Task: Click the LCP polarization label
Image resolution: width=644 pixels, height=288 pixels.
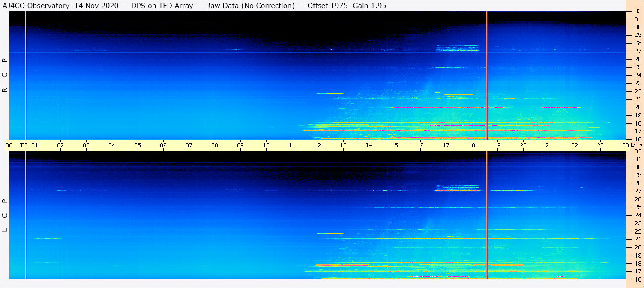Action: pos(5,215)
